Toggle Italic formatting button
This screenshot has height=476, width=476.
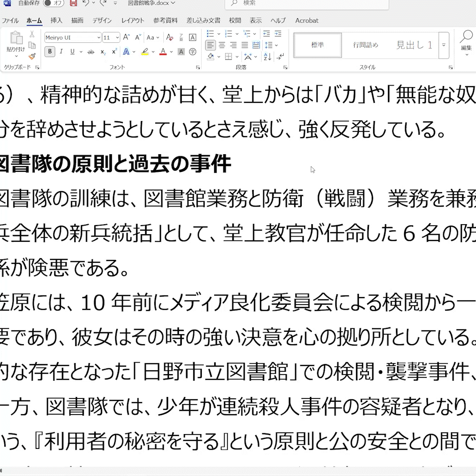click(x=61, y=52)
